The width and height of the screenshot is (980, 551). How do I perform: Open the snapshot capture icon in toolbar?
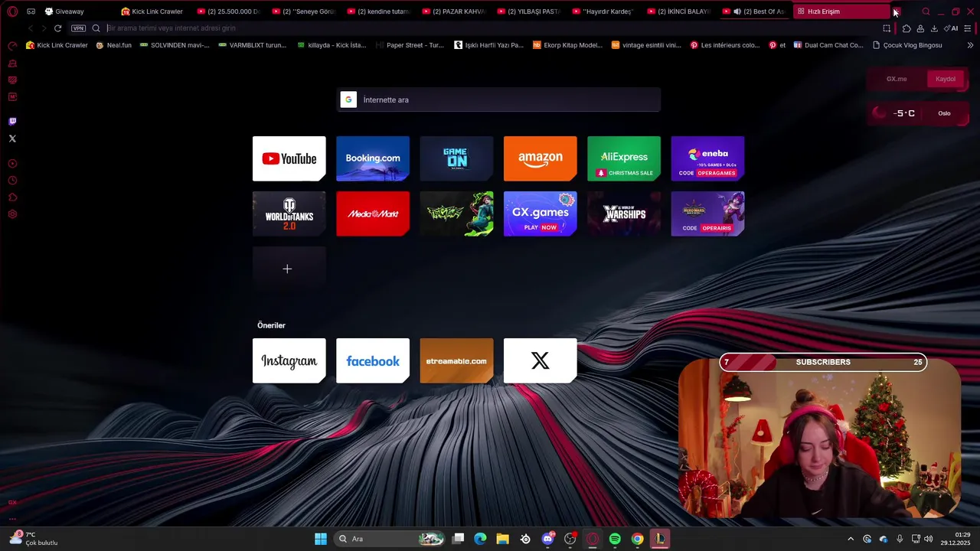coord(887,28)
